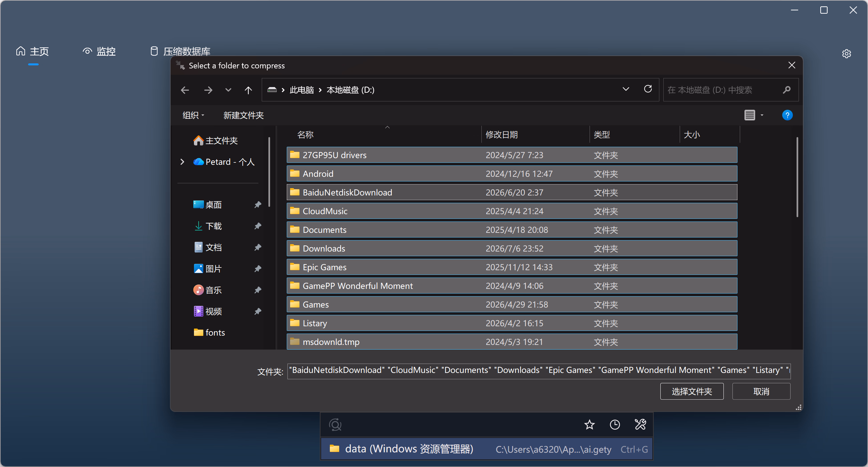Click the search magnifier icon

pyautogui.click(x=787, y=90)
